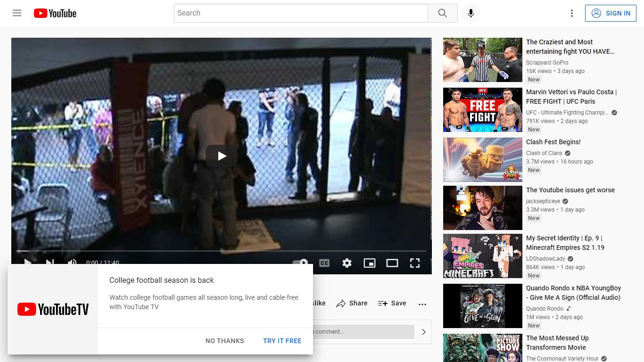This screenshot has height=362, width=644.
Task: Visit UFC - Ultimate Fighting channel
Action: [x=567, y=113]
